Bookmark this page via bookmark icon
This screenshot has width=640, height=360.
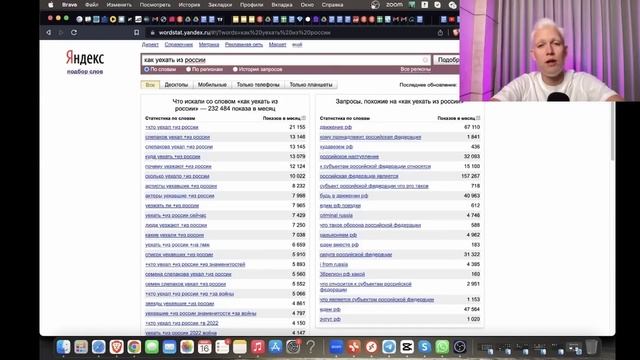(x=137, y=32)
